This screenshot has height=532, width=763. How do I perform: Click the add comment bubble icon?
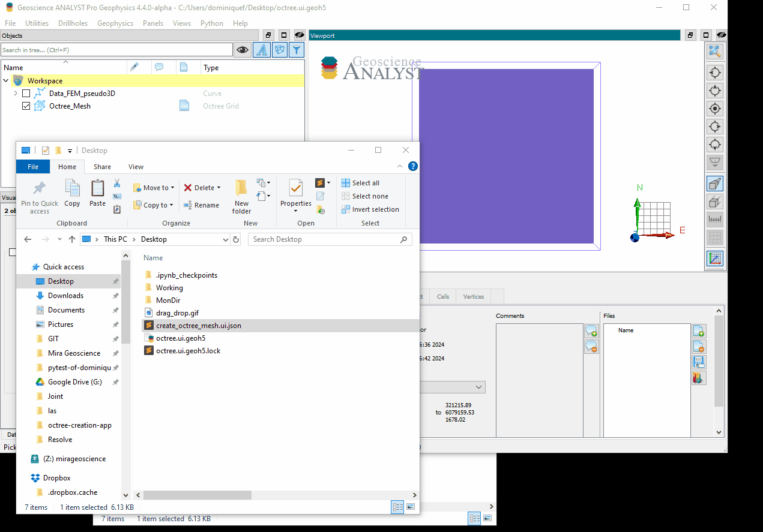click(591, 331)
